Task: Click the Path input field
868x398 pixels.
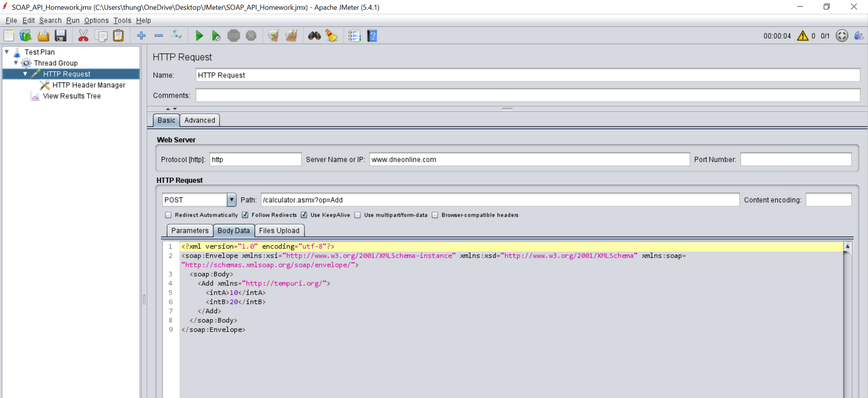Action: click(x=500, y=200)
